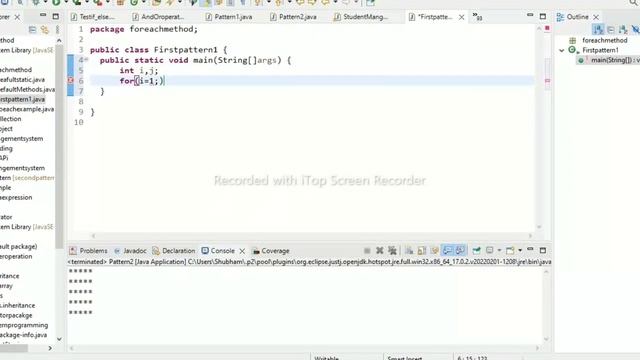Click the error marker on line 6
Viewport: 640px width, 360px height.
coord(70,80)
